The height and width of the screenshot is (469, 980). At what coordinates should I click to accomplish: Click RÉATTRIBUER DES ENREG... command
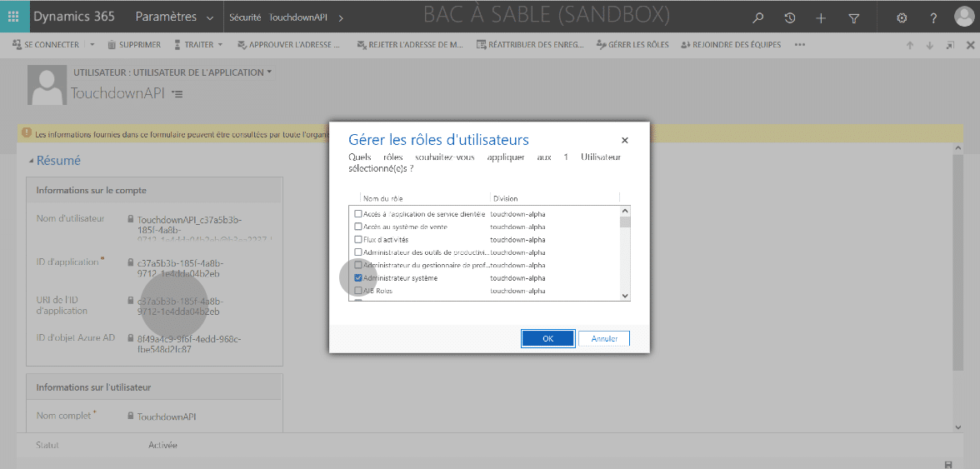point(530,44)
